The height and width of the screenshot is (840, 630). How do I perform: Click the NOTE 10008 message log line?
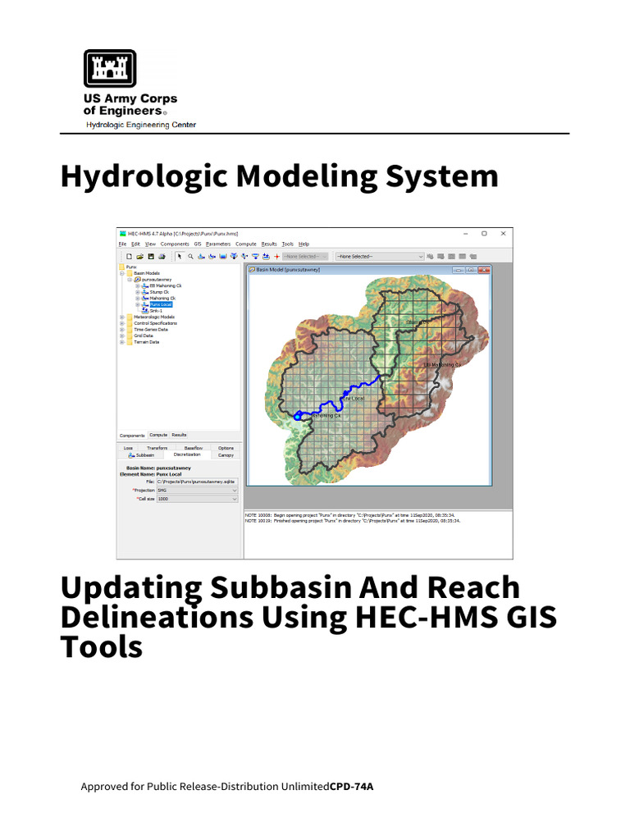349,515
